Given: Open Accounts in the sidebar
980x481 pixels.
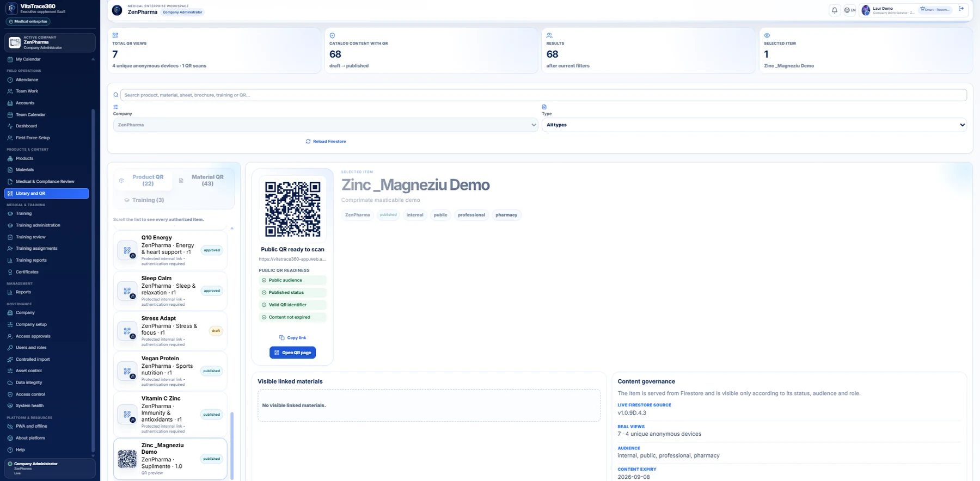Looking at the screenshot, I should pos(47,103).
